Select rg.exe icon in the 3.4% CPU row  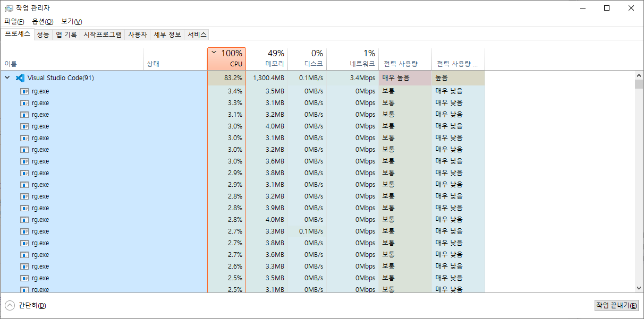pyautogui.click(x=24, y=91)
